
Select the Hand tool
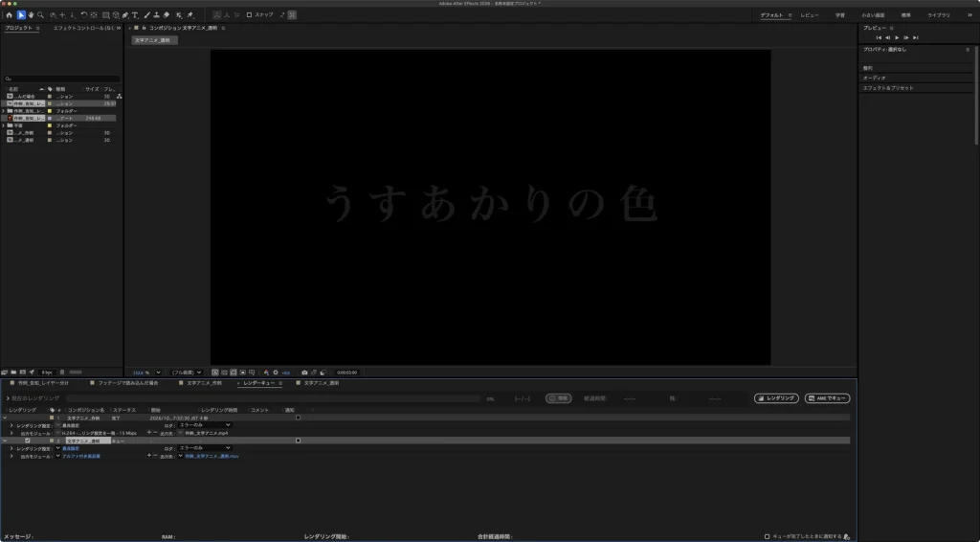pyautogui.click(x=31, y=15)
